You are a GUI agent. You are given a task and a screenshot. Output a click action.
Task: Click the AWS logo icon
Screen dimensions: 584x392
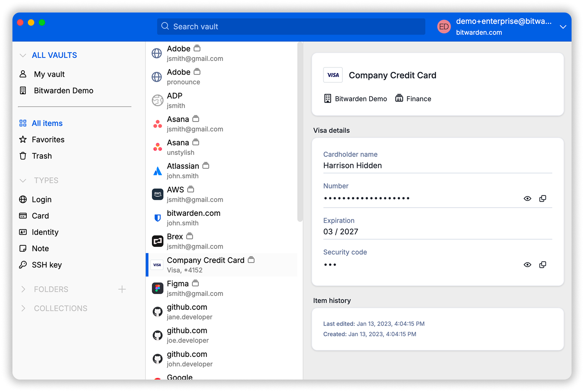tap(158, 194)
